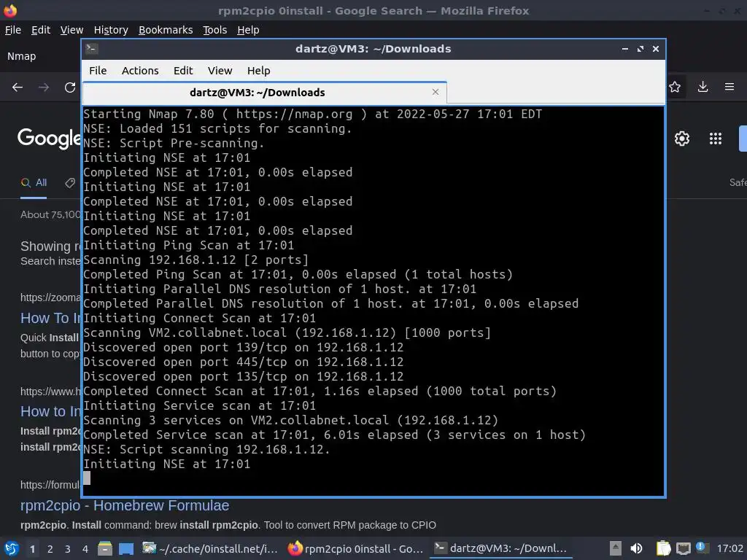Open the Firefox downloads panel

click(703, 87)
